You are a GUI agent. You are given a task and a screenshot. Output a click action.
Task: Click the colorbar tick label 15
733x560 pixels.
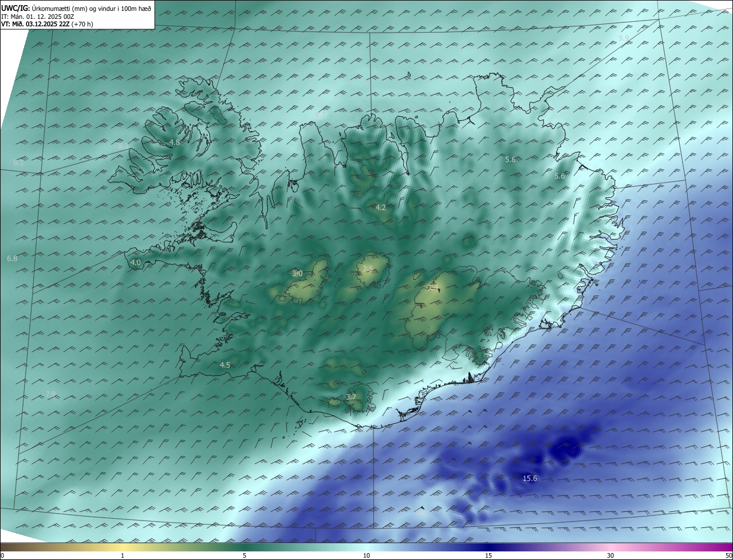(488, 556)
